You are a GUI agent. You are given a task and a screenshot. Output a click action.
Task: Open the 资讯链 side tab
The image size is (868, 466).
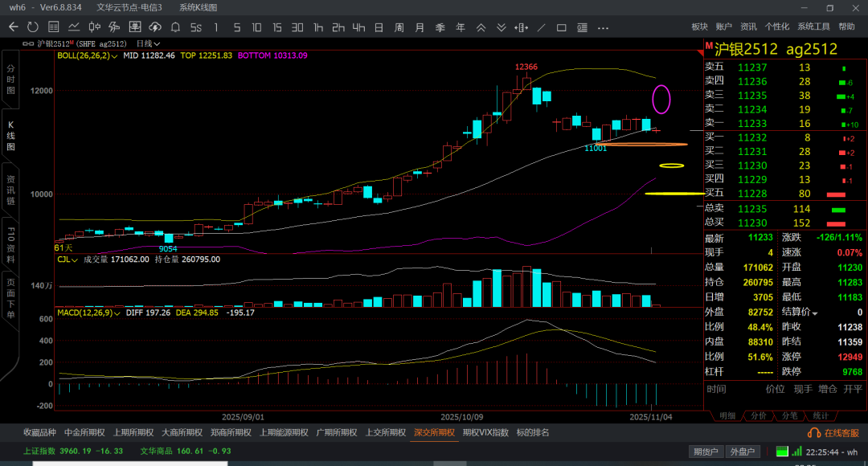click(x=10, y=190)
